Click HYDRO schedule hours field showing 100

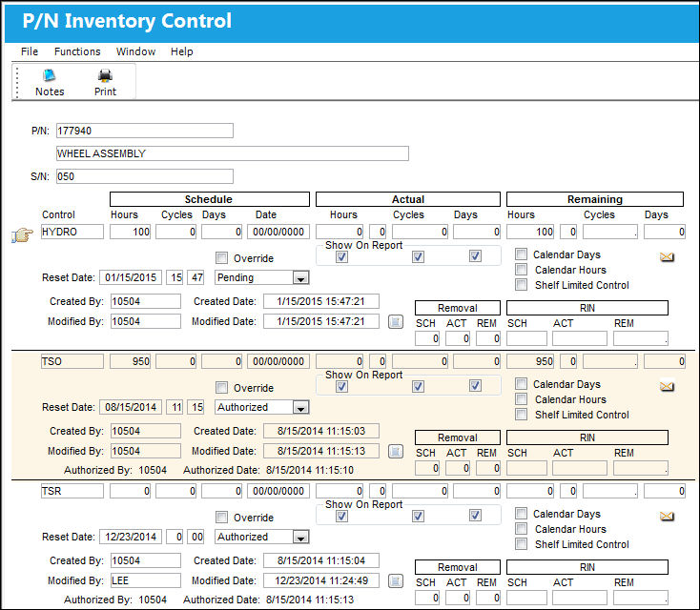tap(131, 232)
